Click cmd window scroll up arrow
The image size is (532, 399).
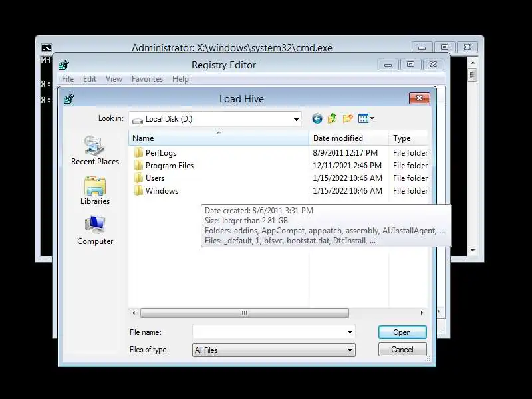(x=473, y=63)
